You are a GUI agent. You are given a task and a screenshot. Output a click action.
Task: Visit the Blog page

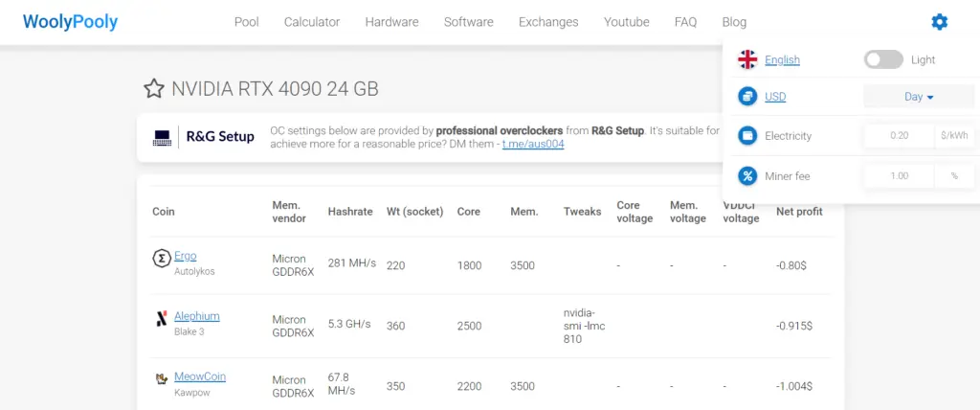pyautogui.click(x=734, y=23)
